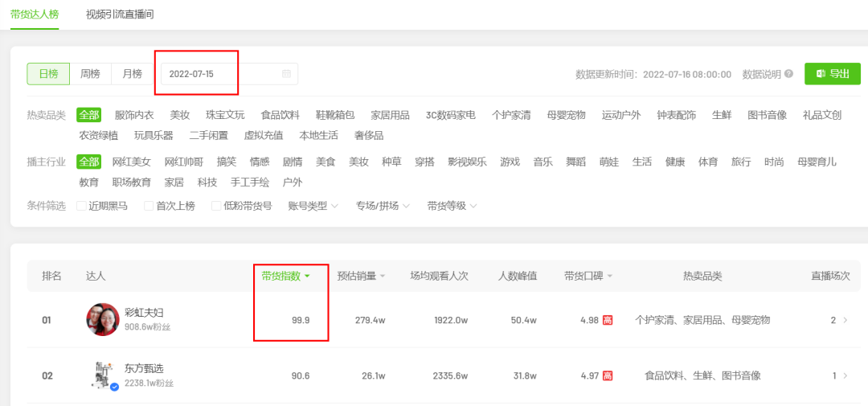Click 彩虹夫妇 profile avatar
868x406 pixels.
pyautogui.click(x=102, y=319)
